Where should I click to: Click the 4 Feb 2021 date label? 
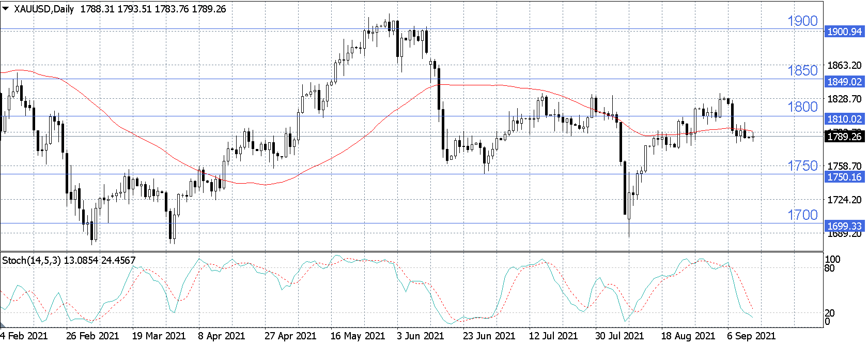(24, 336)
